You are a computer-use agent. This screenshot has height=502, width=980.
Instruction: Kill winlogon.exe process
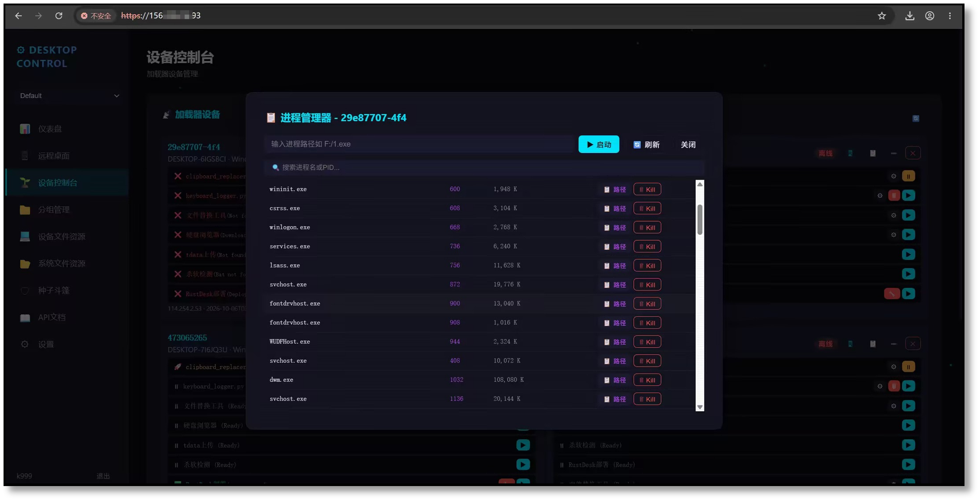[647, 228]
